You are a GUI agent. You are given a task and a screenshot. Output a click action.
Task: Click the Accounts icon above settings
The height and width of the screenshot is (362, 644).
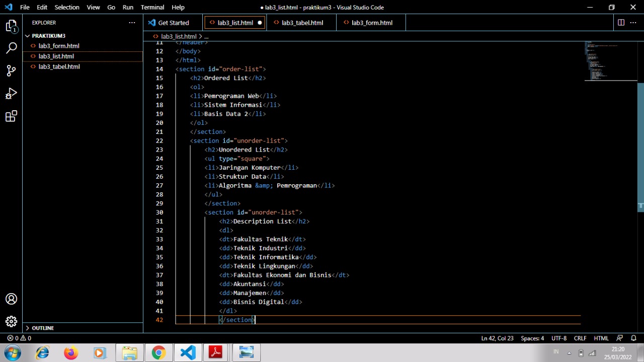click(11, 299)
